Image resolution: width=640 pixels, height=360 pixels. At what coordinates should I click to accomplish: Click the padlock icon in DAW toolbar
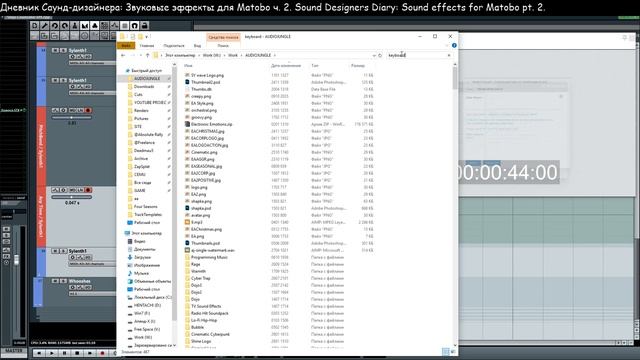pos(144,26)
